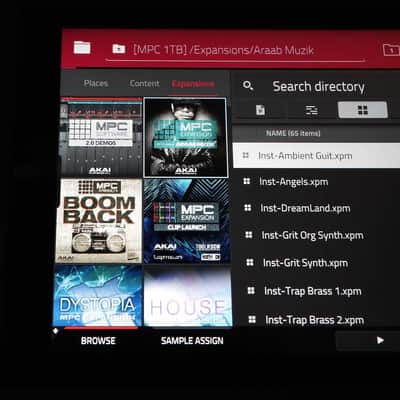Open the Boom Back expansion thumbnail
Screen dimensions: 400x400
(x=99, y=221)
